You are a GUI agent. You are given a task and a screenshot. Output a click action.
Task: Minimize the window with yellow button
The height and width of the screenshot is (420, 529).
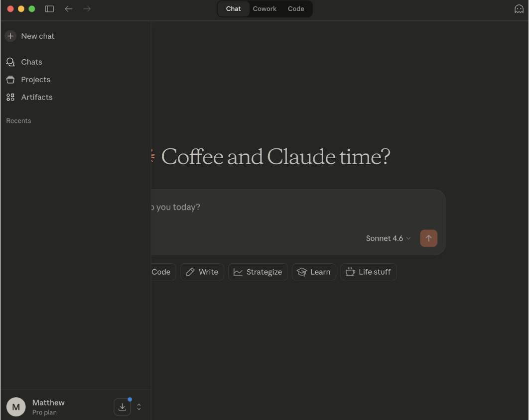coord(21,9)
